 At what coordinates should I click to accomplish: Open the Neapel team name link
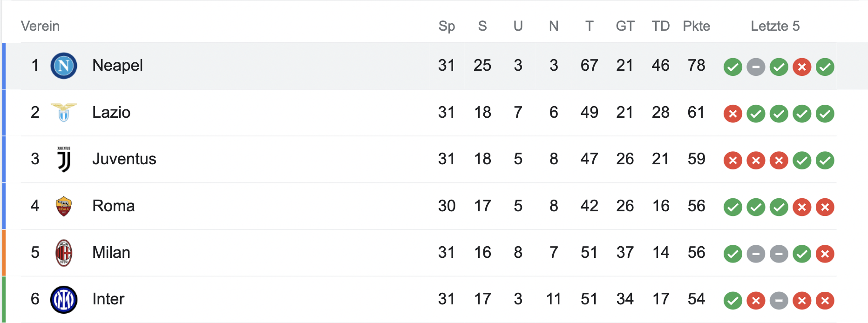[x=117, y=66]
